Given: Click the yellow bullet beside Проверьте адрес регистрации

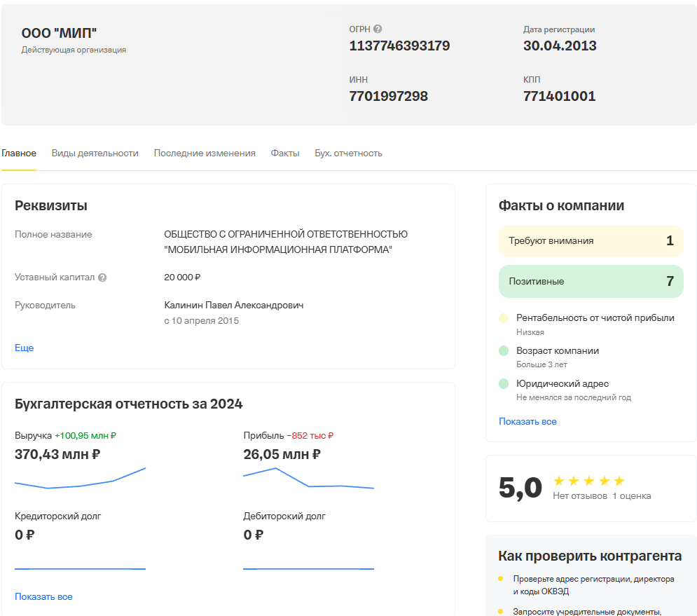Looking at the screenshot, I should 502,580.
